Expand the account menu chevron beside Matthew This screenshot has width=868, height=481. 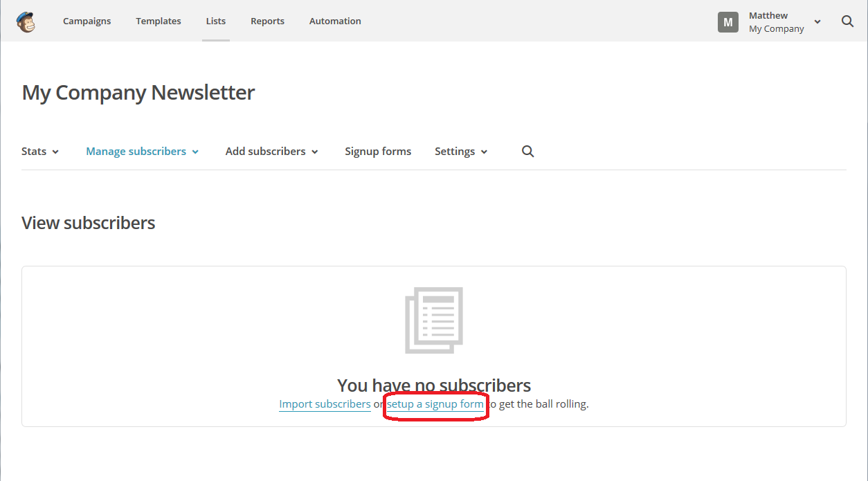[x=817, y=22]
